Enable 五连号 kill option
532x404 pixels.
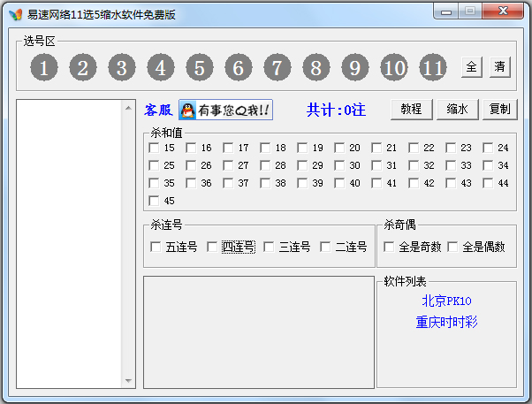pos(156,247)
